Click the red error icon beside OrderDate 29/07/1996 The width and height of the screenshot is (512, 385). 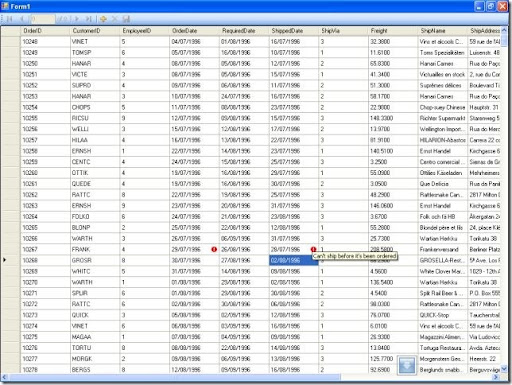pos(214,249)
